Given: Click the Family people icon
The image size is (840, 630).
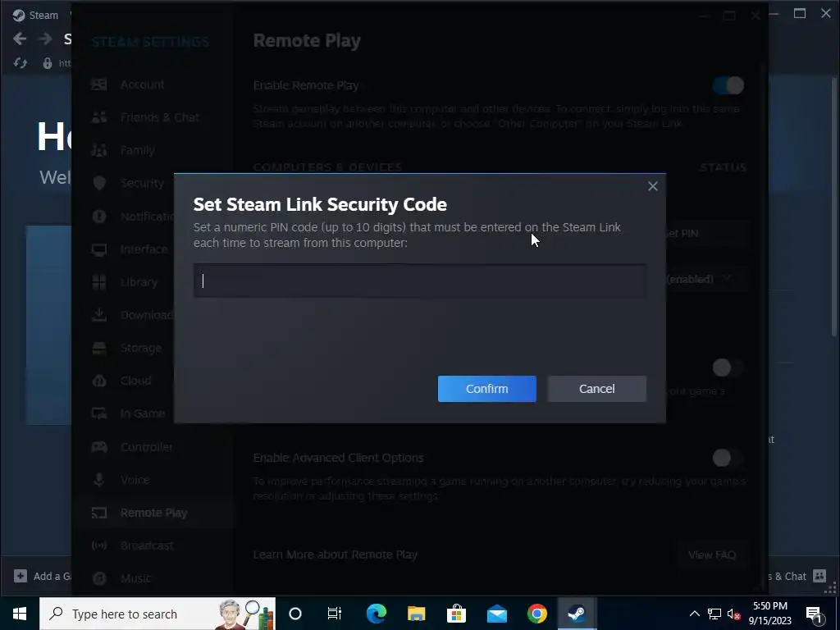Looking at the screenshot, I should tap(99, 150).
